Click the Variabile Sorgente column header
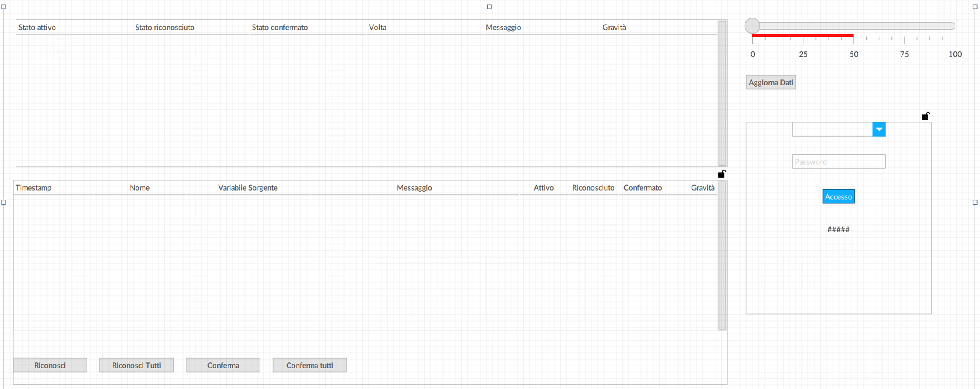Screen dimensions: 980x389 point(248,188)
